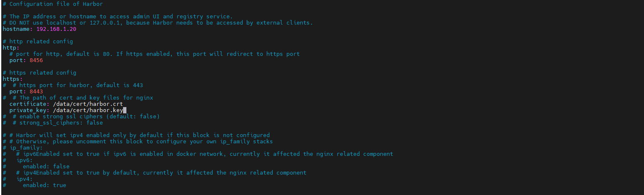Click the https port value 8443
This screenshot has width=644, height=195.
click(36, 92)
